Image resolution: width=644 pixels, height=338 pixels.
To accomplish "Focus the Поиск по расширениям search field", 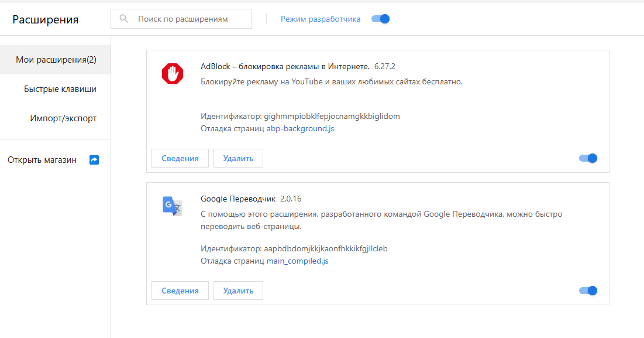I will point(181,19).
